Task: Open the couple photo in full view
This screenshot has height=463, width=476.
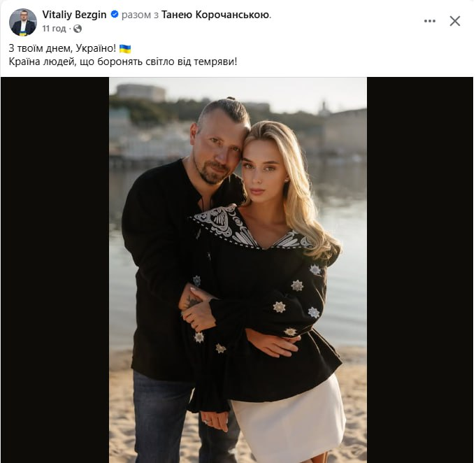Action: pyautogui.click(x=238, y=270)
